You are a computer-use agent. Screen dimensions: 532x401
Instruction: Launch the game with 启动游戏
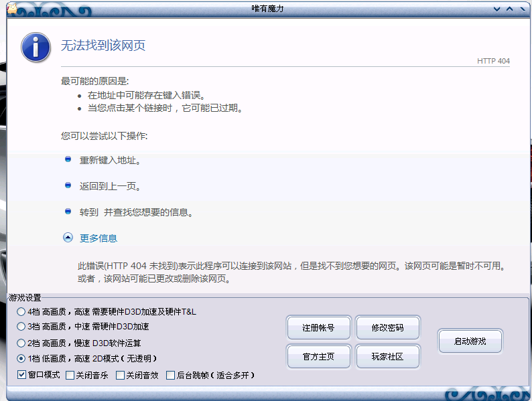point(470,341)
